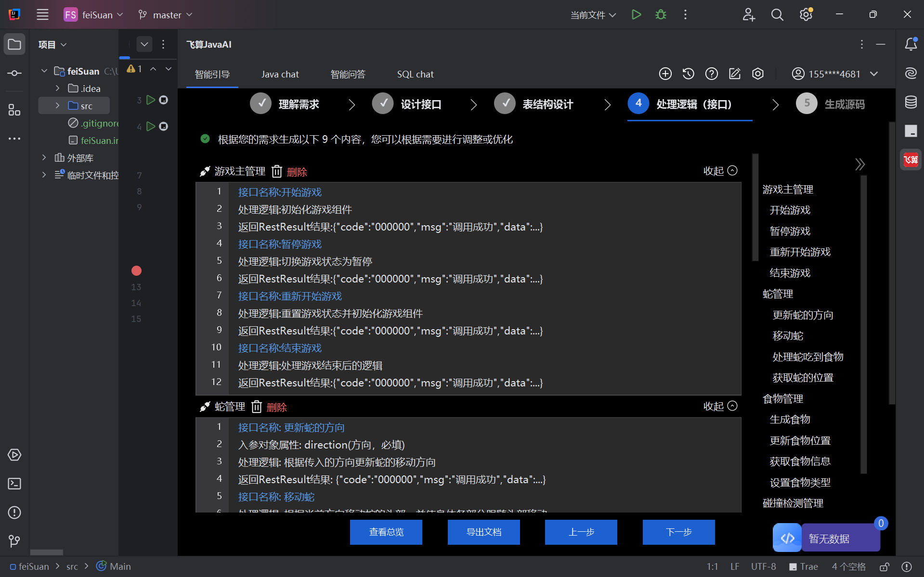Select 更新蛇的方向 in the outline list

point(803,315)
